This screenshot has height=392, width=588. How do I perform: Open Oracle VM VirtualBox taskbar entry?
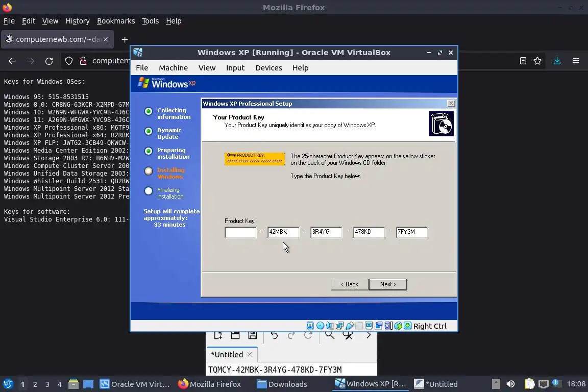pos(135,384)
